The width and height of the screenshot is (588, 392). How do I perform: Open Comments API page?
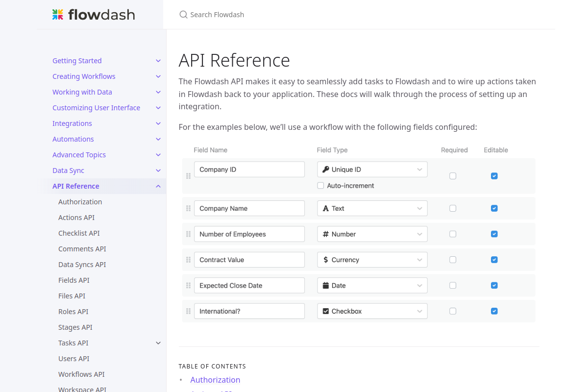(x=82, y=249)
